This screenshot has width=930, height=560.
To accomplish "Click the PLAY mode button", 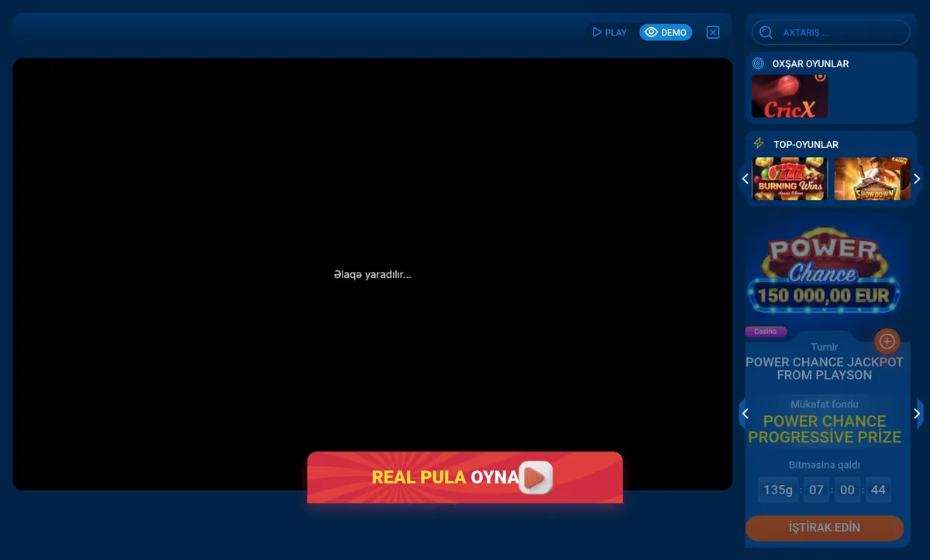I will pos(609,33).
